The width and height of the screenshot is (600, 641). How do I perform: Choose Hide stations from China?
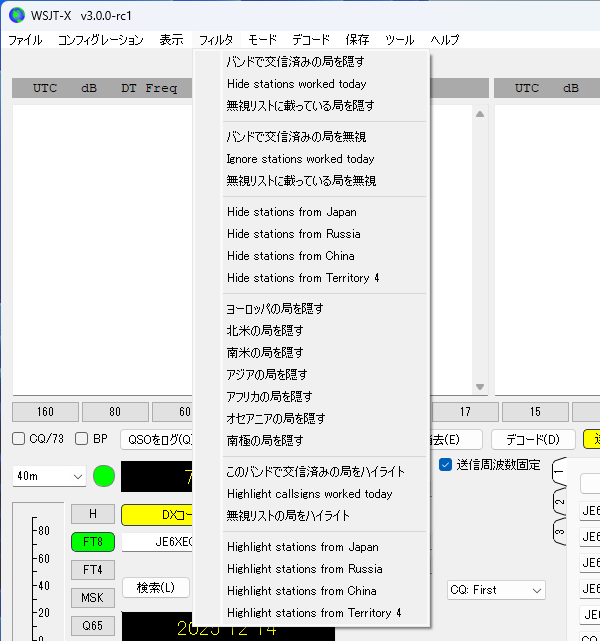(x=312, y=256)
